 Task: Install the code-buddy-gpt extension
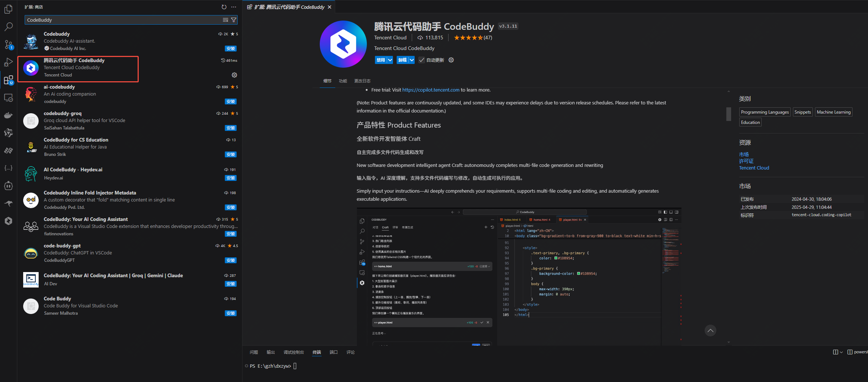click(x=231, y=260)
